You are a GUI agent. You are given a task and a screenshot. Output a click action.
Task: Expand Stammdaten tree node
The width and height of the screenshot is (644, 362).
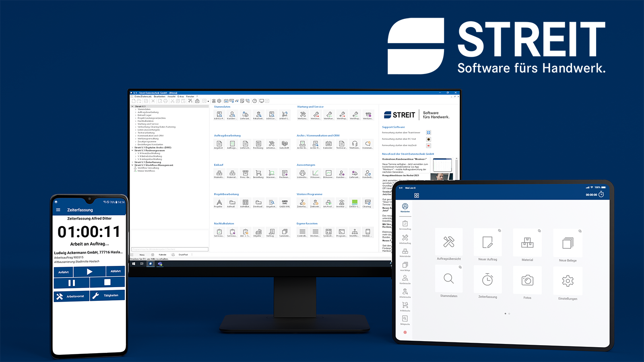click(136, 109)
